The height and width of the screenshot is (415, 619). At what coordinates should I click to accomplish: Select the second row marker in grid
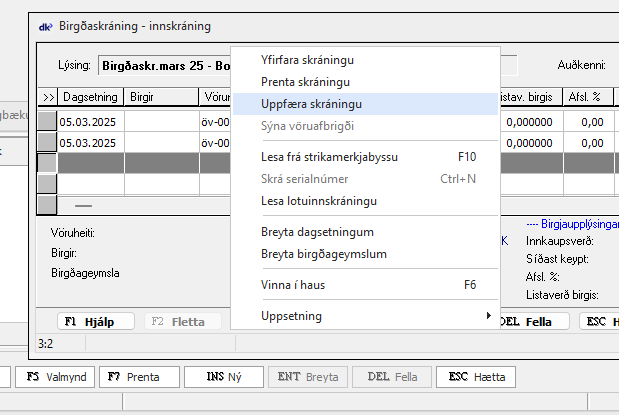click(47, 143)
